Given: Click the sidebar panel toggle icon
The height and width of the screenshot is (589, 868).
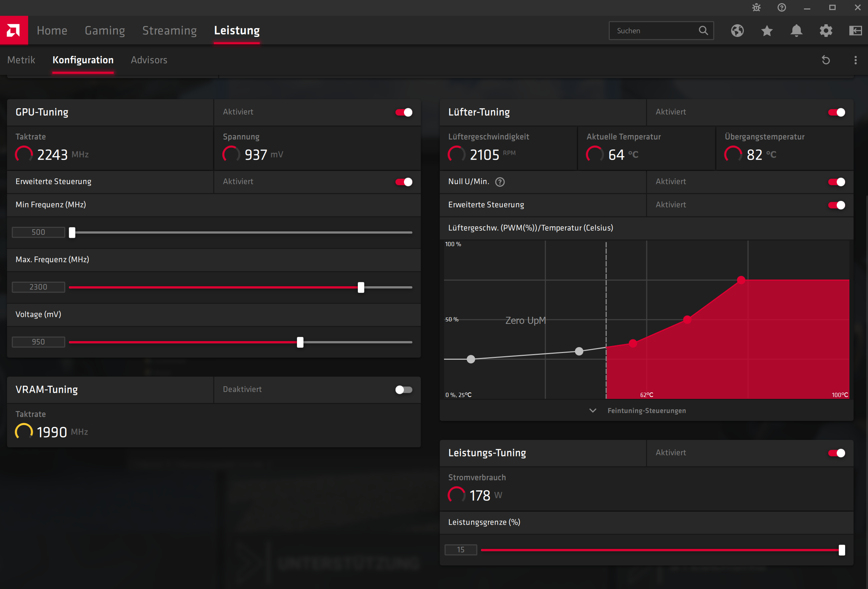Looking at the screenshot, I should [855, 31].
